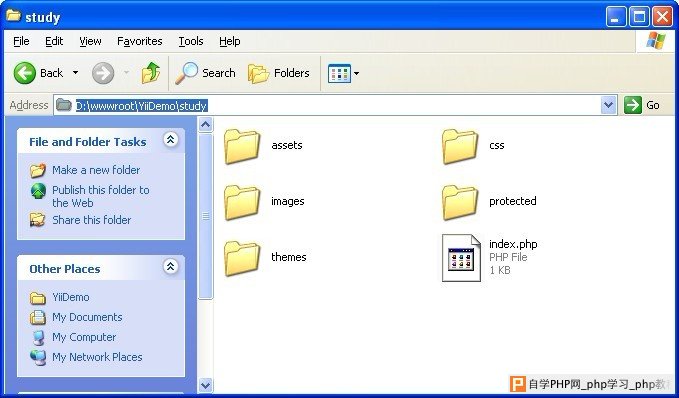Click the My Network Places icon
The image size is (679, 398).
(38, 357)
